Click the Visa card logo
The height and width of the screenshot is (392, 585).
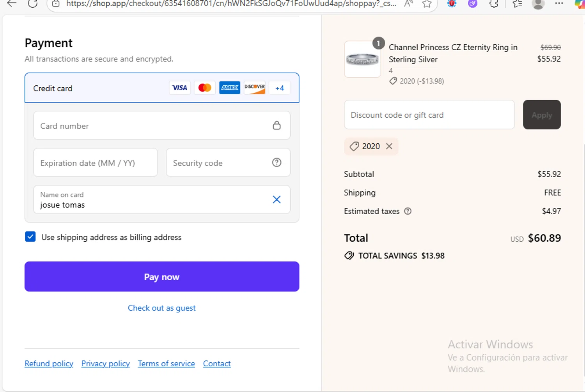pyautogui.click(x=180, y=88)
